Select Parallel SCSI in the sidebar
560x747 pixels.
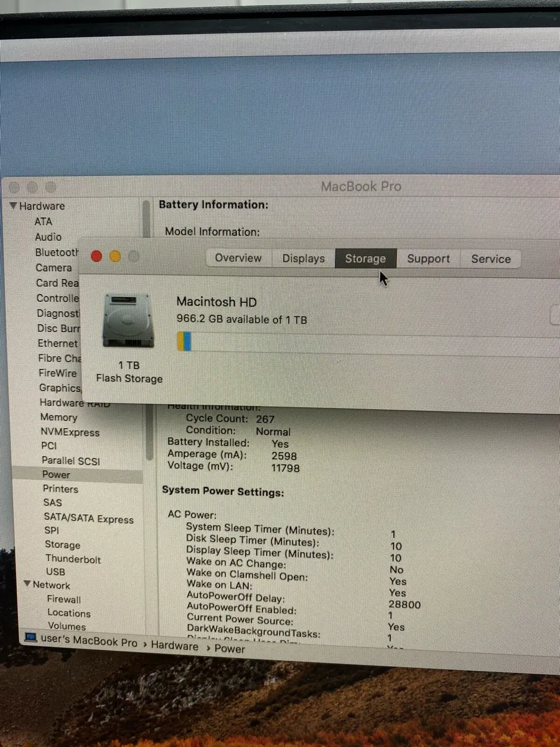tap(71, 461)
